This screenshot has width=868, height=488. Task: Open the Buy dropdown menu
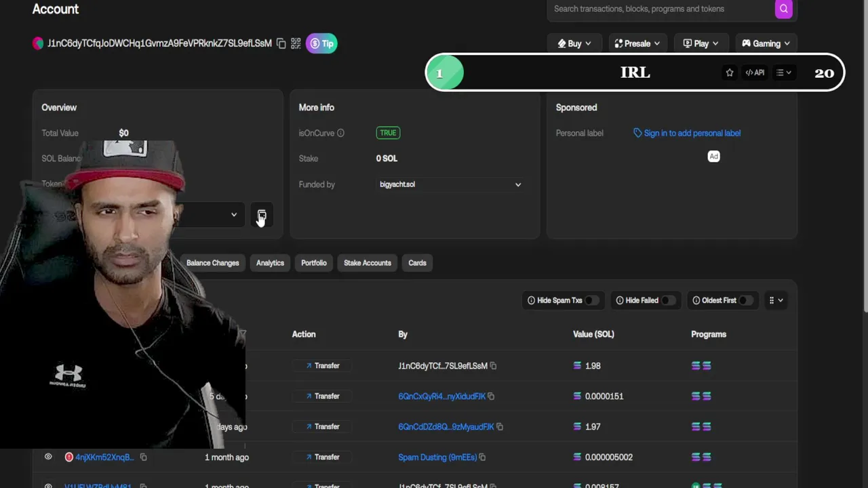coord(574,43)
